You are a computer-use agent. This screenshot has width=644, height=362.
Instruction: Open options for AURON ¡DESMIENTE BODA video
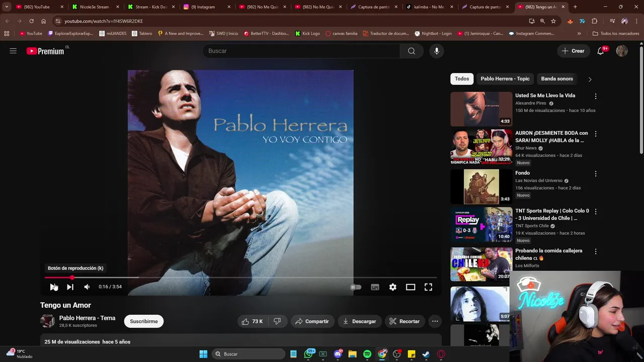click(x=596, y=134)
